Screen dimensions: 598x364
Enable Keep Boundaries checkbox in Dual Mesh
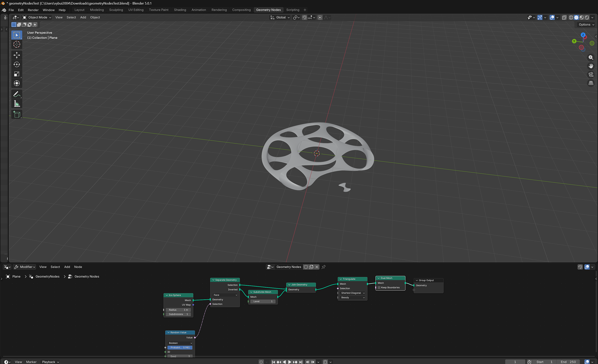click(379, 287)
